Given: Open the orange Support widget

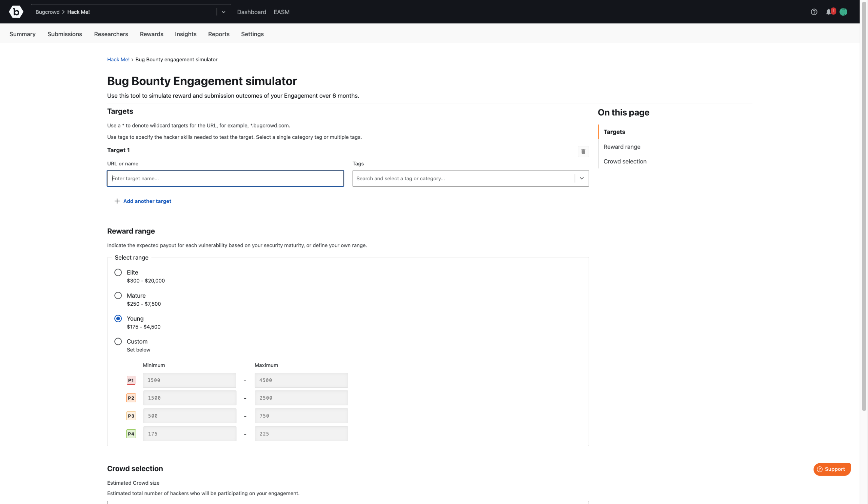Looking at the screenshot, I should click(x=831, y=469).
